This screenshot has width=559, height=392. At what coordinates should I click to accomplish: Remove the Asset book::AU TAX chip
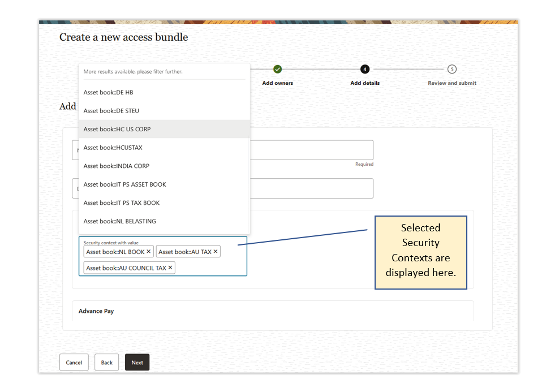click(216, 252)
